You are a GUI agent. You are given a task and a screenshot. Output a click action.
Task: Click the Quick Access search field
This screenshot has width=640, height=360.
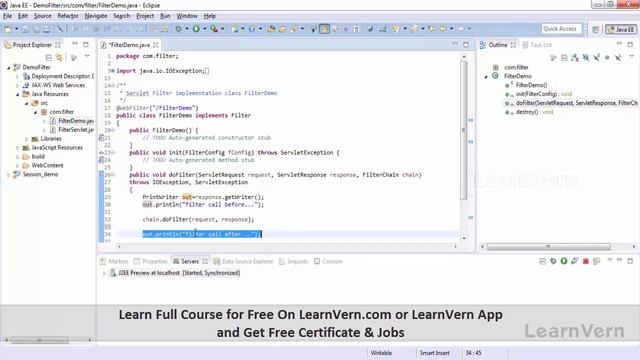(561, 29)
